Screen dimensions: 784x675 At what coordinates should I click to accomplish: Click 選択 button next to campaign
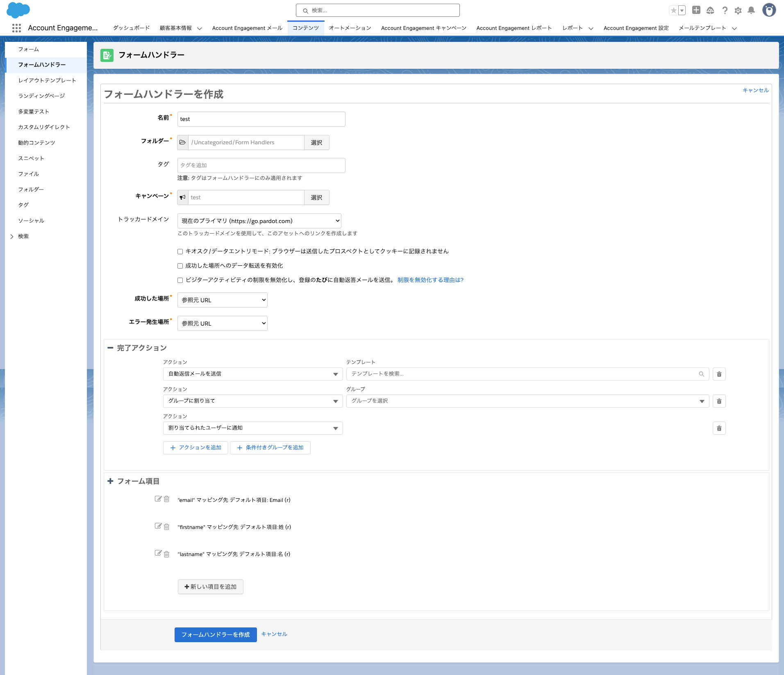316,197
